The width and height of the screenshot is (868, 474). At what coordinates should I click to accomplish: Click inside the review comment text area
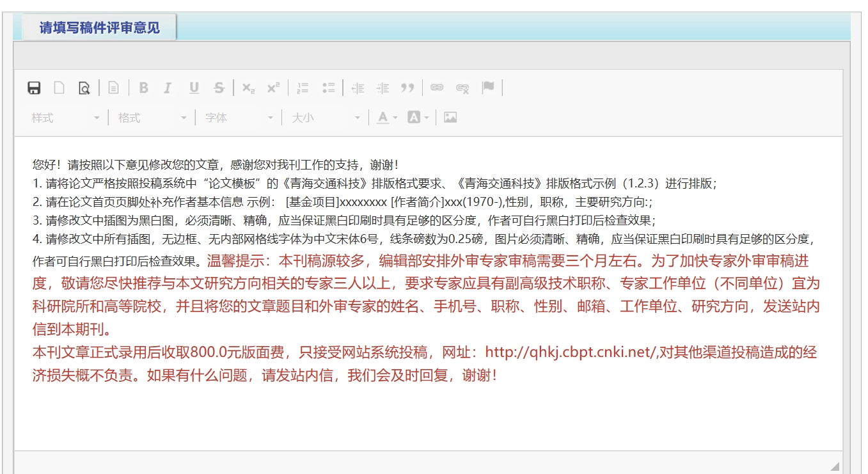pos(427,416)
